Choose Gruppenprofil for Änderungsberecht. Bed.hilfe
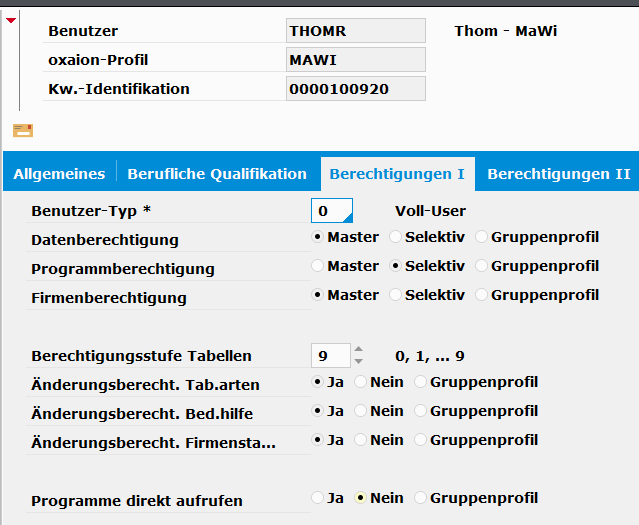Viewport: 639px width, 525px height. 421,412
